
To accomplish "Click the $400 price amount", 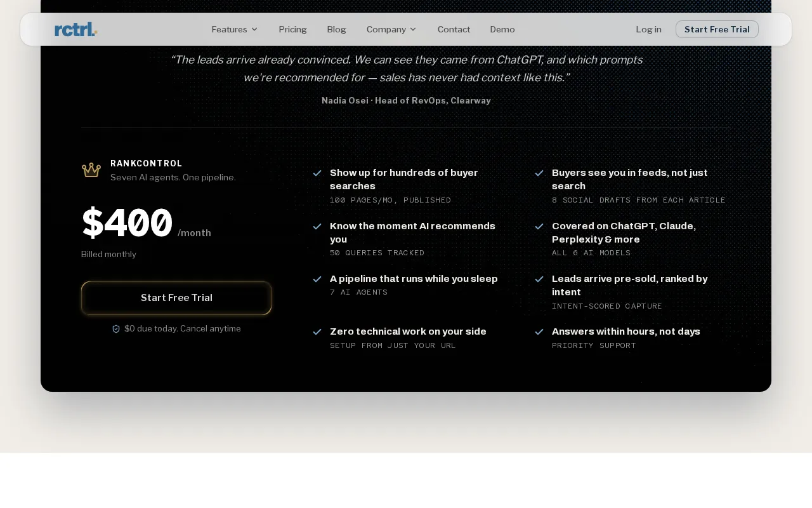I will [127, 224].
